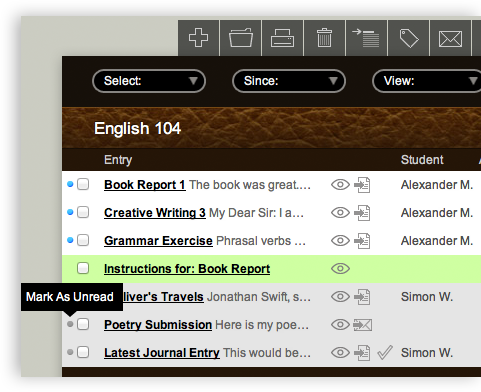
Task: Check the Poetry Submission checkbox
Action: pos(83,324)
